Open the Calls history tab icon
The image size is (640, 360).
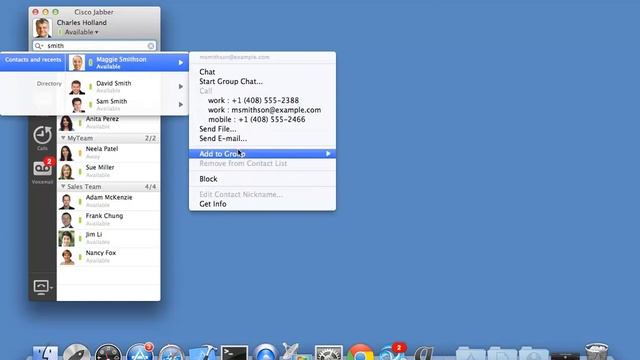[42, 136]
